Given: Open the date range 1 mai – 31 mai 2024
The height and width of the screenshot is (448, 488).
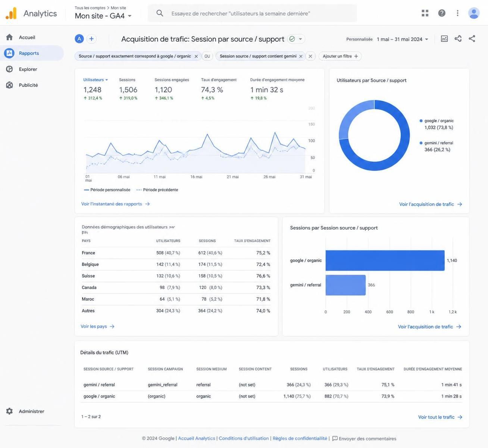Looking at the screenshot, I should 403,39.
